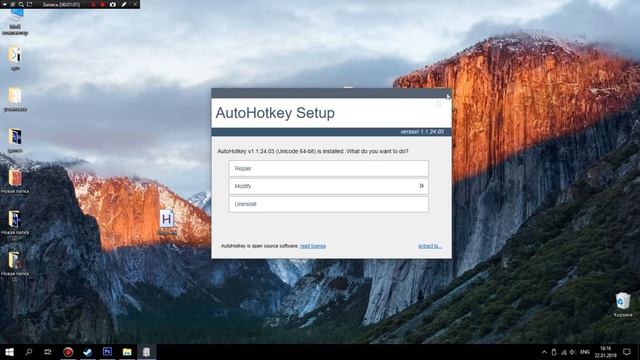The width and height of the screenshot is (640, 360).
Task: Switch to Photoshop on the taskbar
Action: click(107, 352)
